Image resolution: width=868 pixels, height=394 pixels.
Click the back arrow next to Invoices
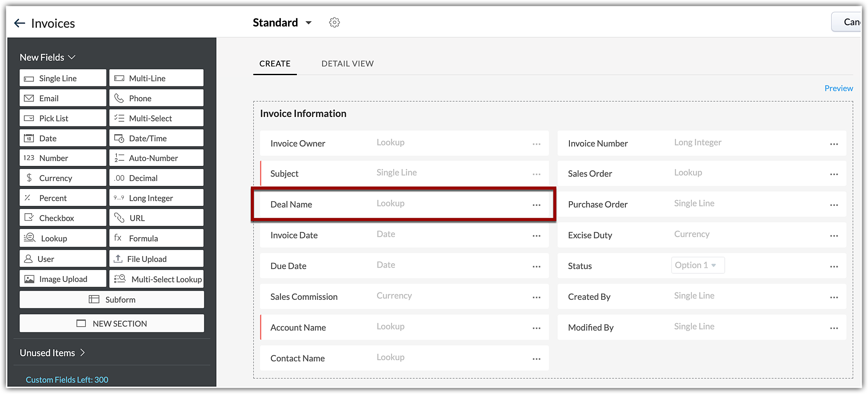click(20, 23)
